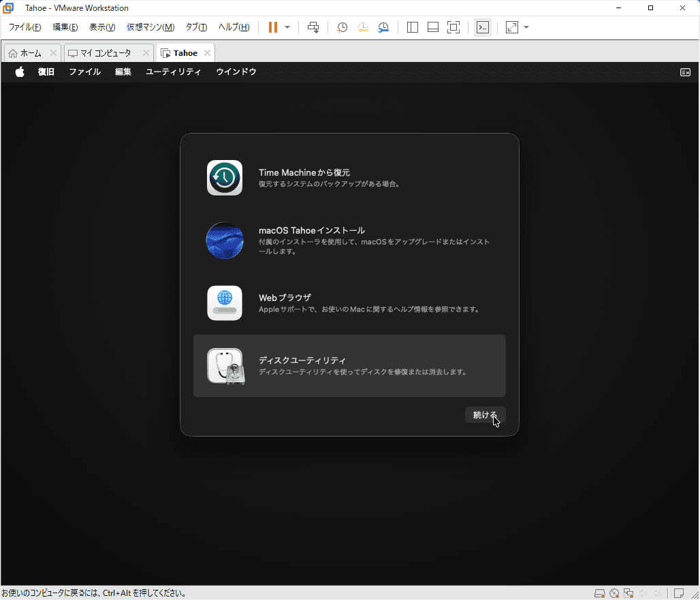Open the power options dropdown arrow
Screen dimensions: 700x600
[x=287, y=27]
